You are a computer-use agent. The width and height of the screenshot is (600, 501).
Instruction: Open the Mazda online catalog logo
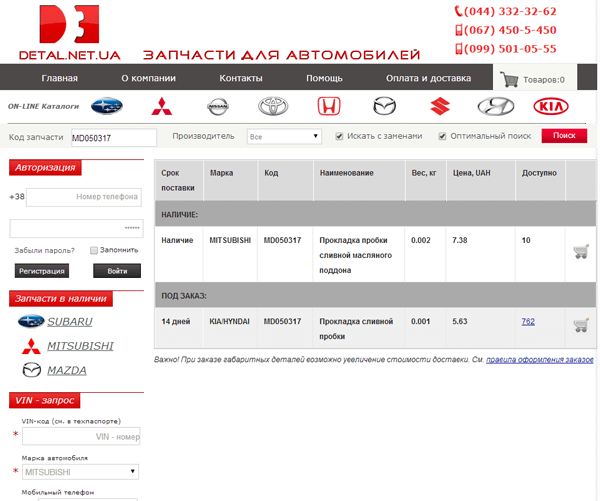(x=384, y=106)
